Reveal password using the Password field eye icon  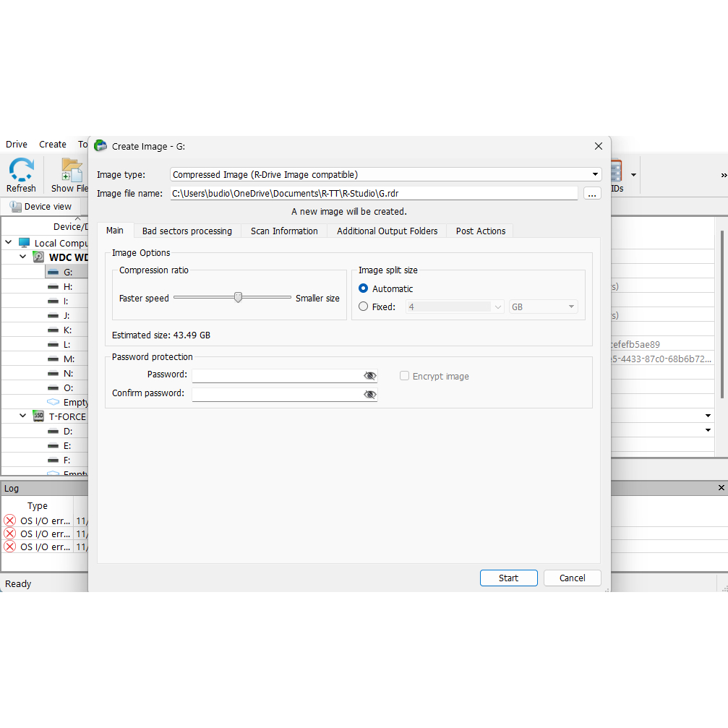369,376
